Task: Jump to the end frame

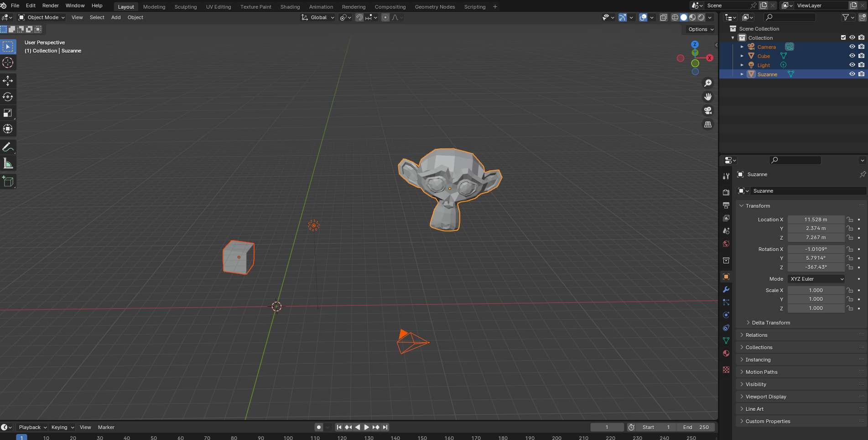Action: 385,427
